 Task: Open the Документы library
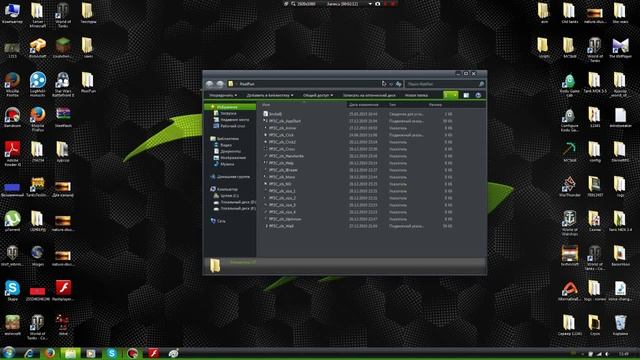click(227, 151)
